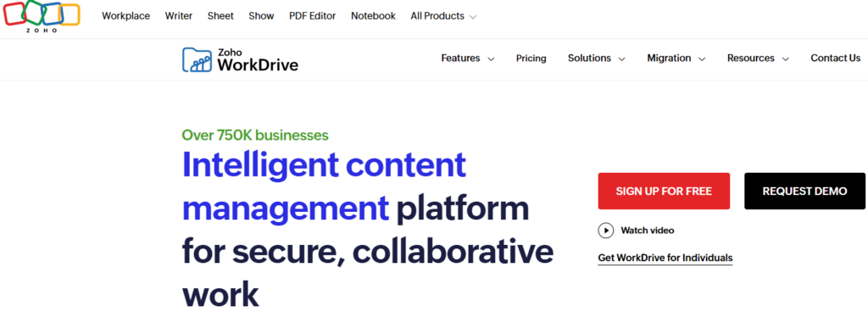Click the Watch video play icon
The width and height of the screenshot is (868, 334).
click(605, 231)
